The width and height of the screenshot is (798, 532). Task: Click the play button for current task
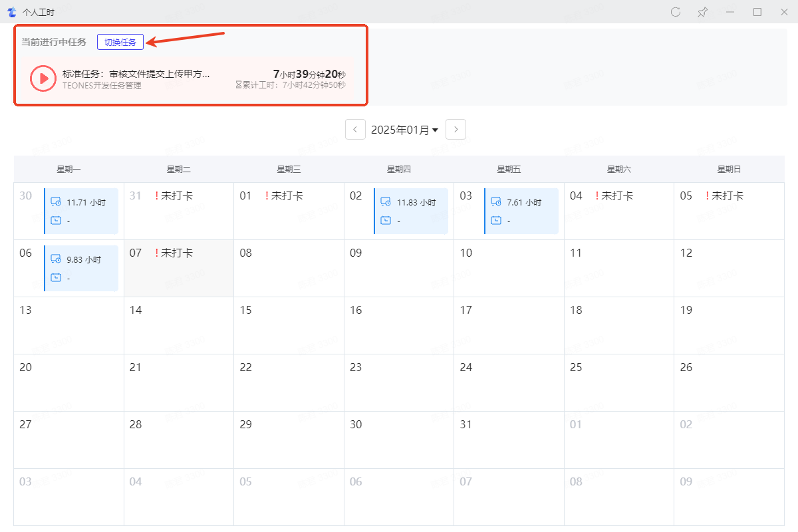click(x=43, y=78)
